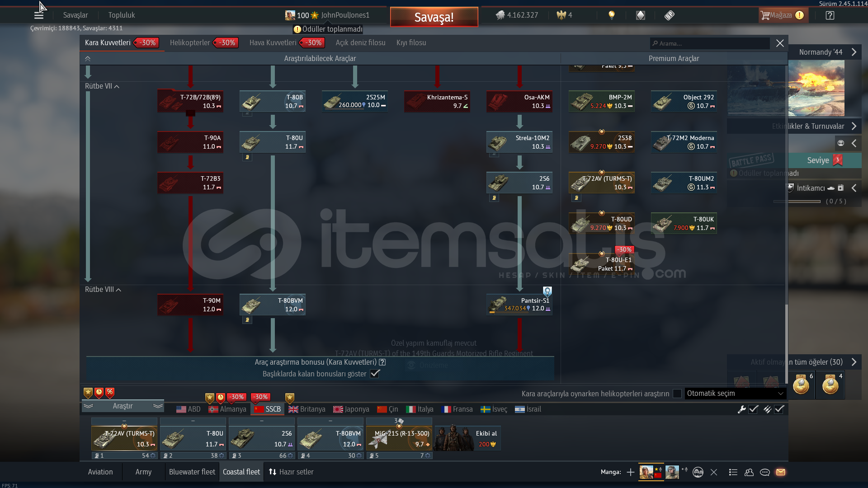The image size is (868, 488).
Task: Select the T-80B tank in tree
Action: click(273, 101)
